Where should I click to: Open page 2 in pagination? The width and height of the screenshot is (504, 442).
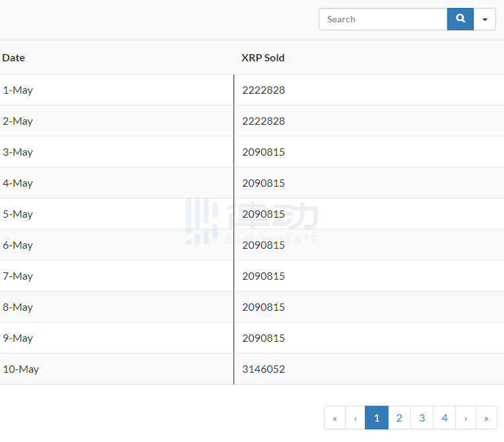click(399, 418)
